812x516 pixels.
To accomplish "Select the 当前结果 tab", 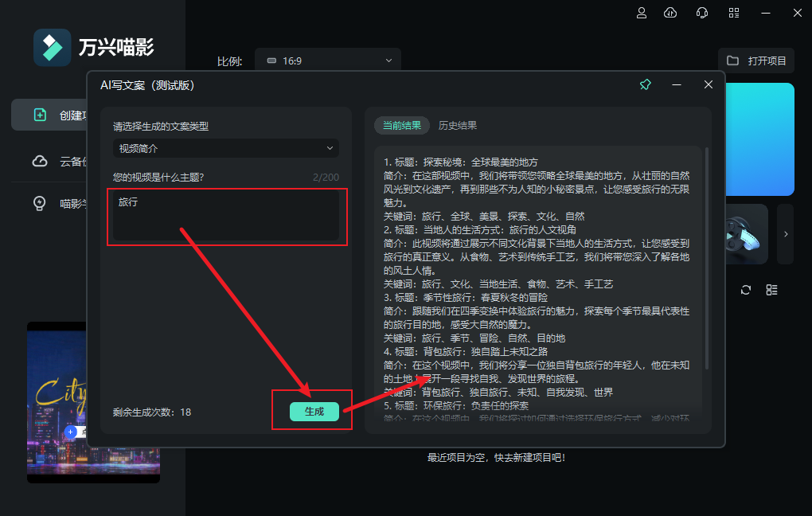I will point(401,125).
